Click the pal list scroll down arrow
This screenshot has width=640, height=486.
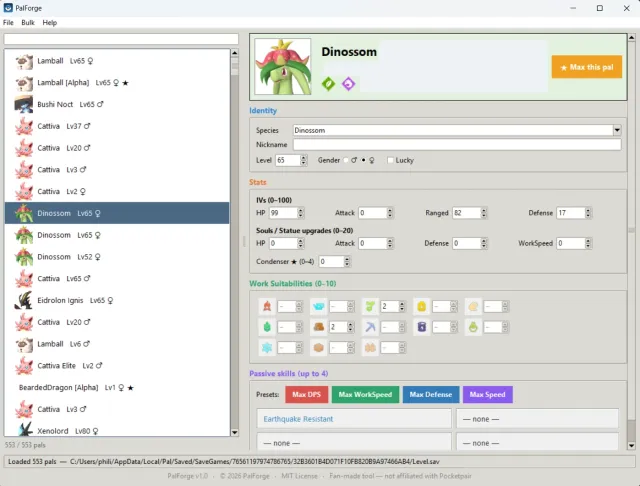[235, 432]
